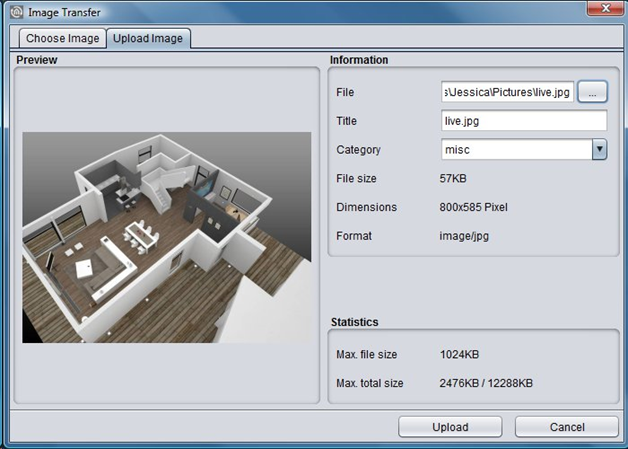Image resolution: width=628 pixels, height=449 pixels.
Task: Dismiss the dialog with Cancel button
Action: (x=567, y=427)
